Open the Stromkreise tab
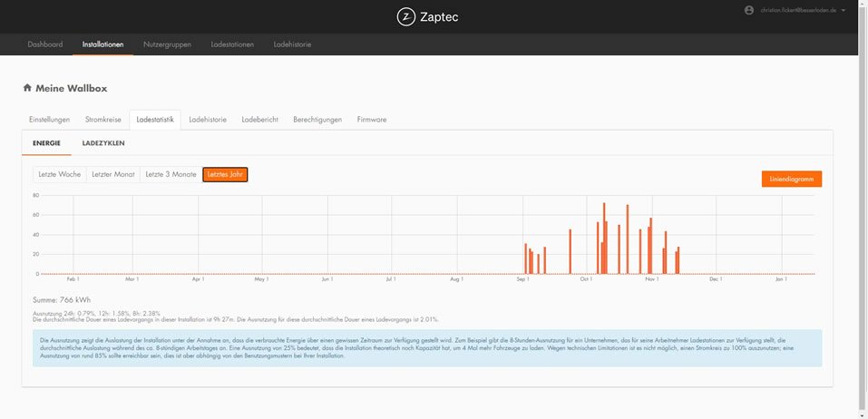The height and width of the screenshot is (419, 868). pos(102,119)
